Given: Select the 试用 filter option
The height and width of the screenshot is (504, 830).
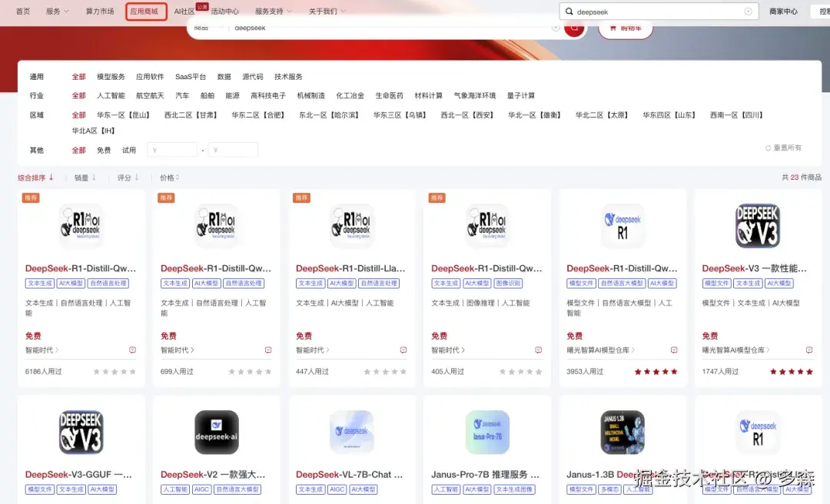Looking at the screenshot, I should (128, 150).
